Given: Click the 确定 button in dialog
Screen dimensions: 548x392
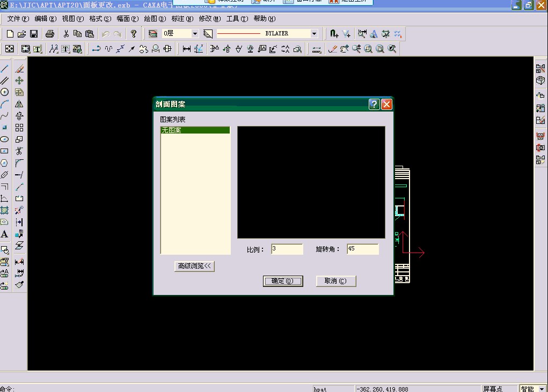Looking at the screenshot, I should pyautogui.click(x=283, y=281).
